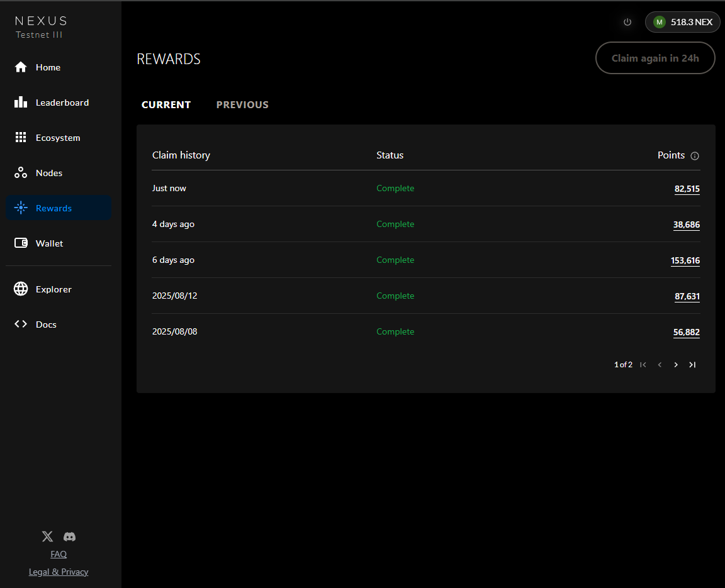Open the Nodes menu label
The height and width of the screenshot is (588, 725).
pos(49,173)
